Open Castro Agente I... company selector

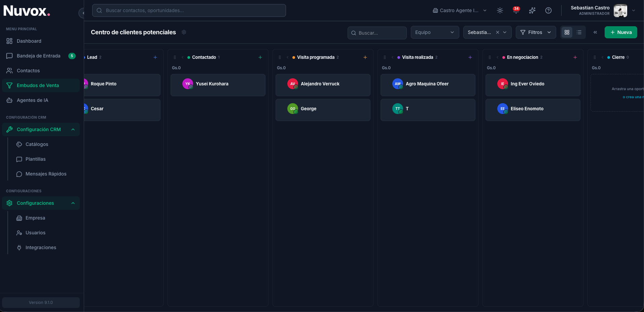[460, 10]
